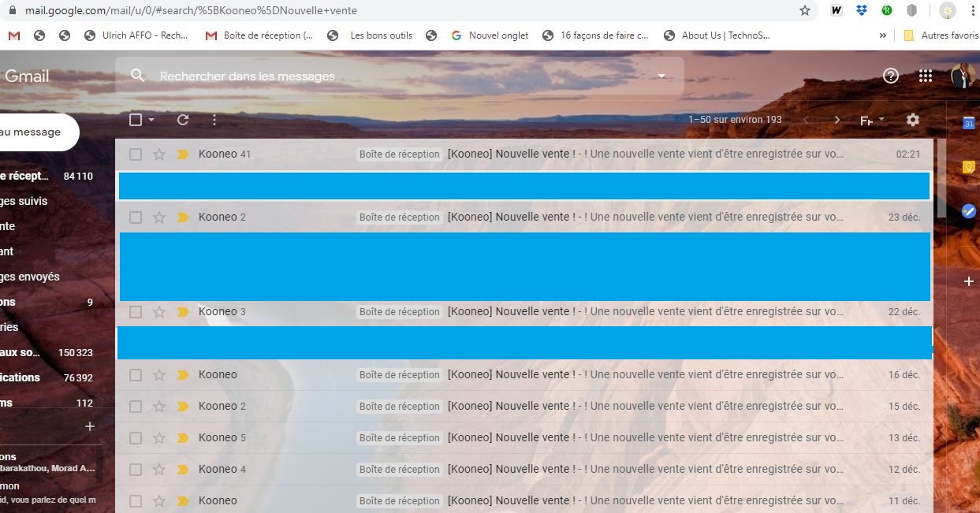Open the three-dot more options icon

point(214,120)
